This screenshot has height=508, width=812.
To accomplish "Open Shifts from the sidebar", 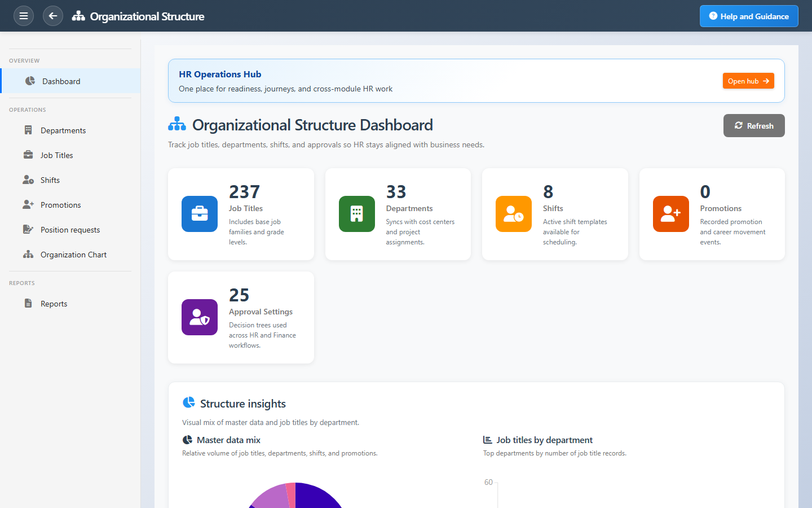I will point(70,180).
